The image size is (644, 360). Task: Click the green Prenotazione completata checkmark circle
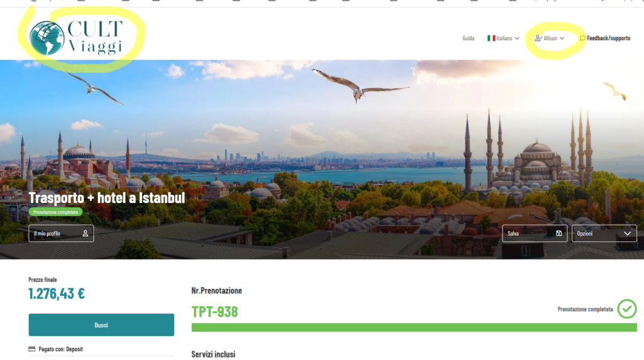627,308
